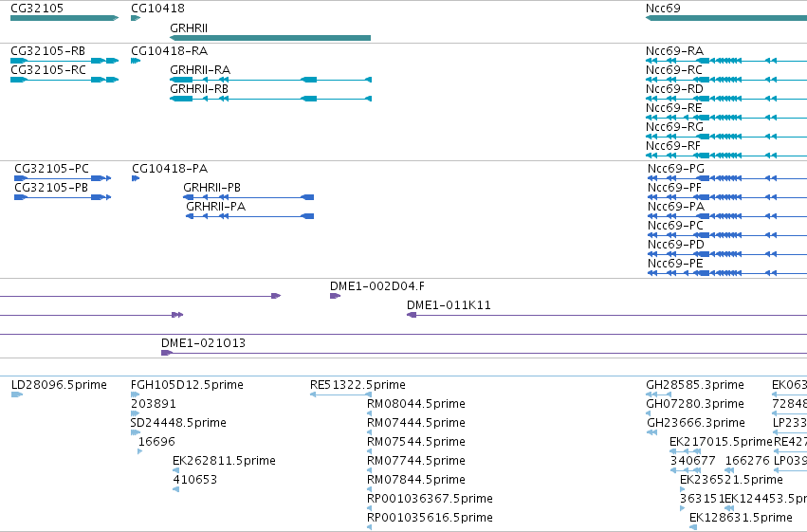Click the GH23666.3prime EST label
This screenshot has width=807, height=532.
pyautogui.click(x=696, y=424)
